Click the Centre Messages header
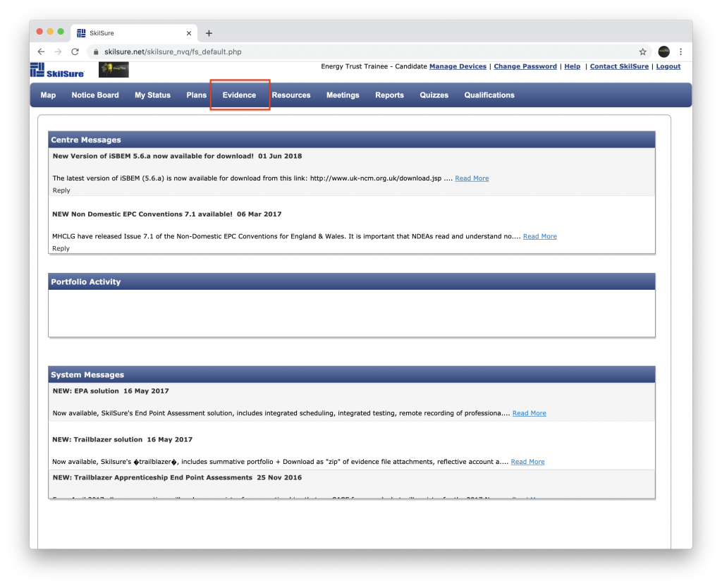Viewport: 722px width, 588px height. click(352, 140)
